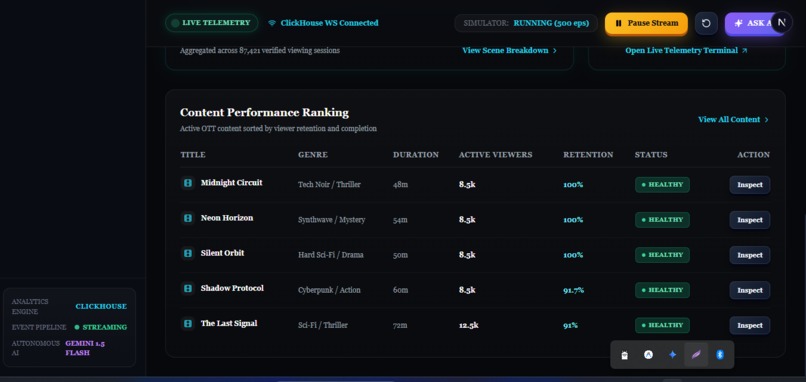Screen dimensions: 806x382
Task: Select the Midnight Circuit title text
Action: click(x=231, y=183)
